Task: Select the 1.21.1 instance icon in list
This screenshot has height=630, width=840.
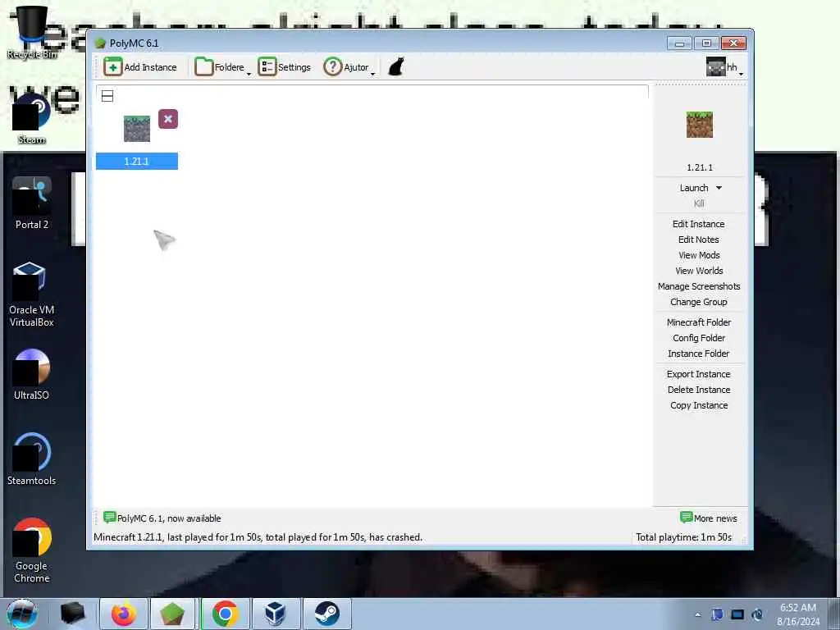Action: pyautogui.click(x=137, y=129)
